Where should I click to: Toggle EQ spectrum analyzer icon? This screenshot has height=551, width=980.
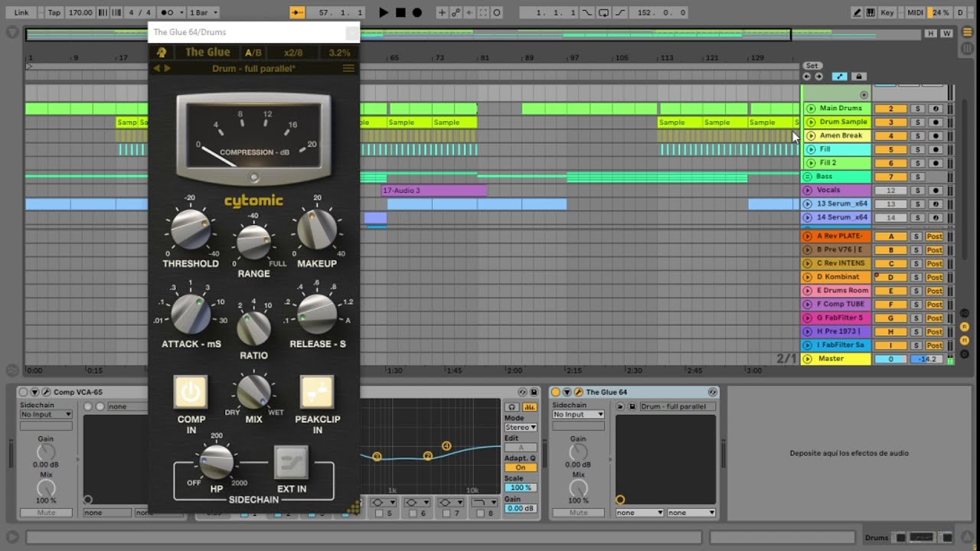pyautogui.click(x=529, y=407)
